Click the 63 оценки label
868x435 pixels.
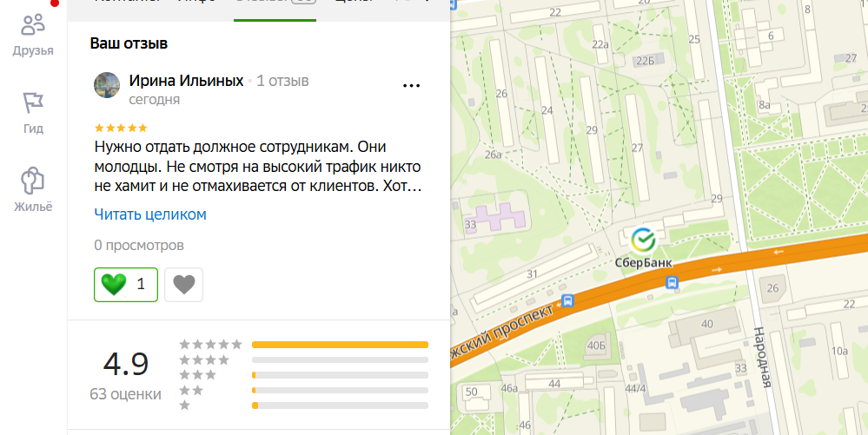click(x=126, y=394)
